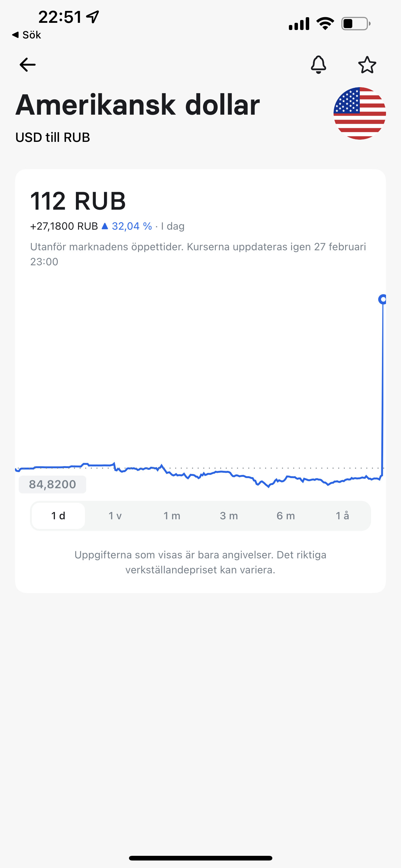Tap the back arrow icon
The height and width of the screenshot is (868, 401).
point(27,65)
